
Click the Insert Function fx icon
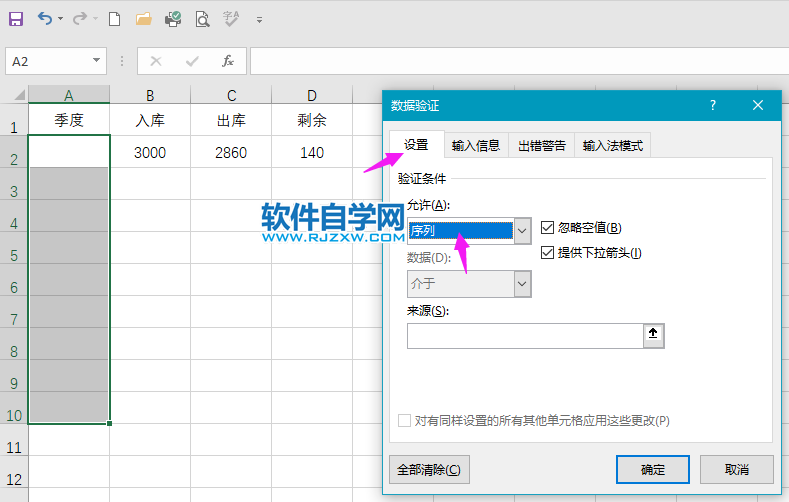click(228, 61)
